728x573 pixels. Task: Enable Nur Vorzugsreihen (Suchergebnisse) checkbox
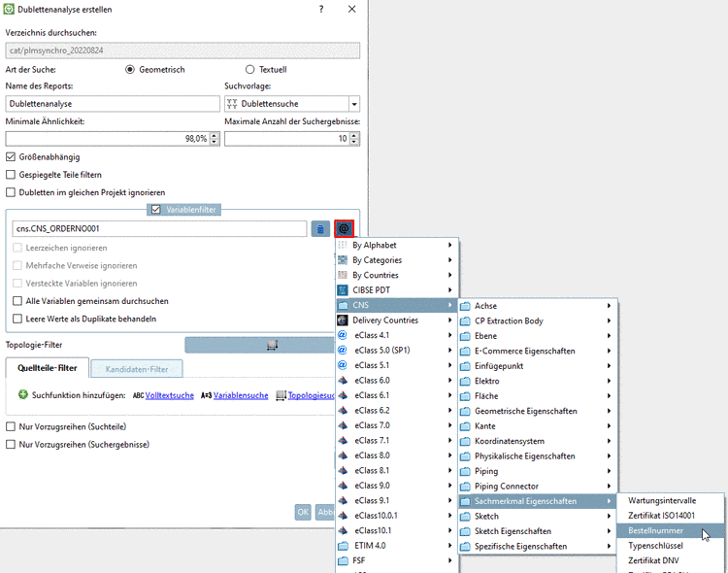pos(11,444)
